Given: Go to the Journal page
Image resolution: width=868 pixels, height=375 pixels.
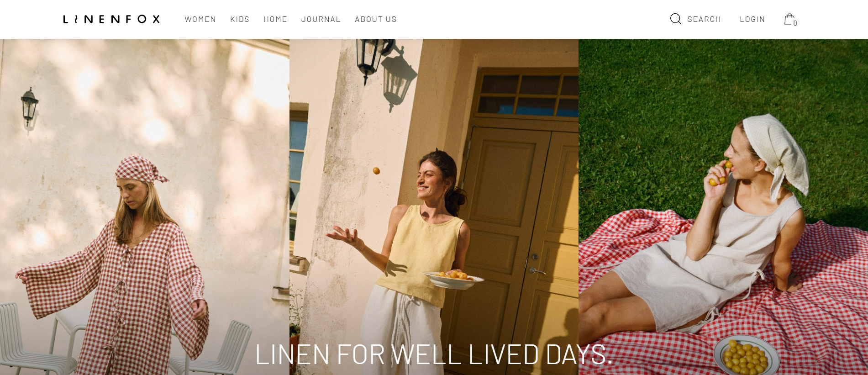Looking at the screenshot, I should [x=321, y=19].
